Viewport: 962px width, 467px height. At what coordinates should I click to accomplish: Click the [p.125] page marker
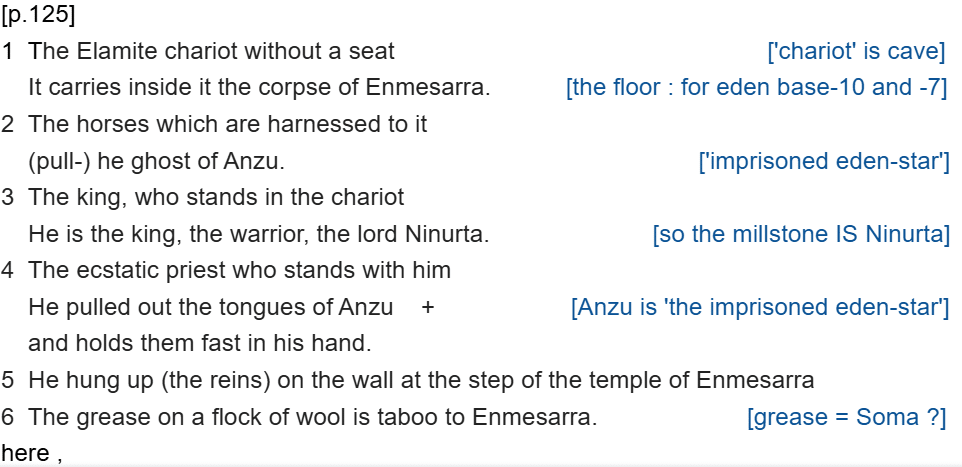pyautogui.click(x=39, y=15)
